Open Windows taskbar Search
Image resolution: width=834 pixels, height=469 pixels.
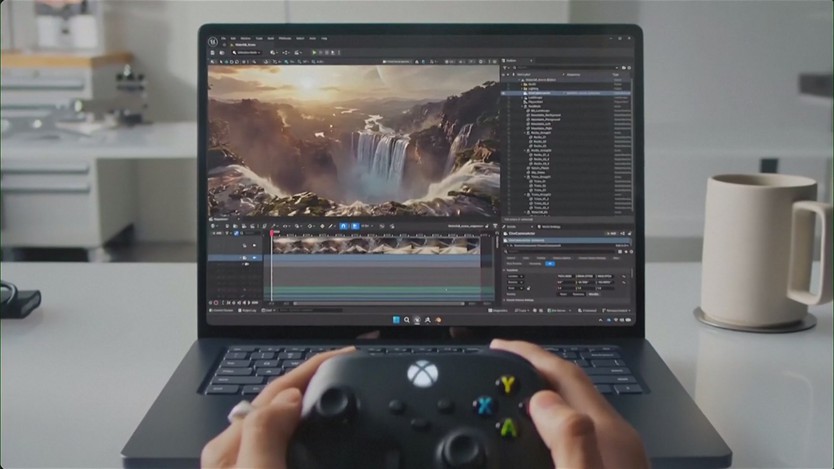pos(406,320)
